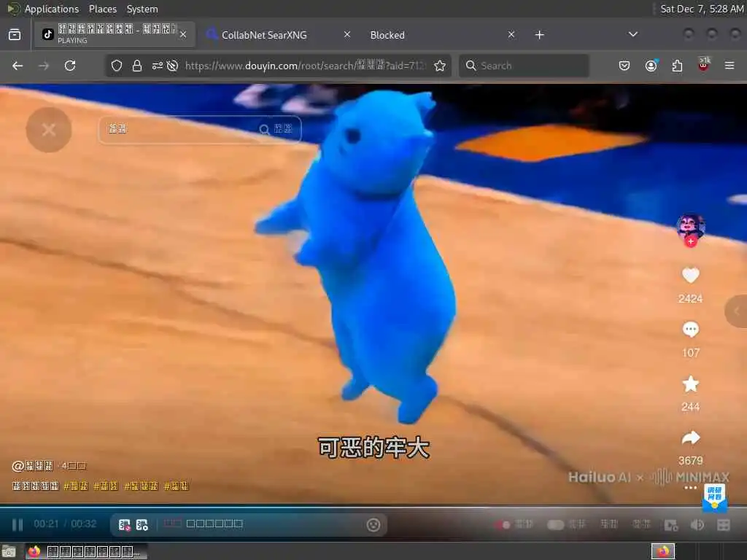Open the Applications menu

tap(52, 9)
